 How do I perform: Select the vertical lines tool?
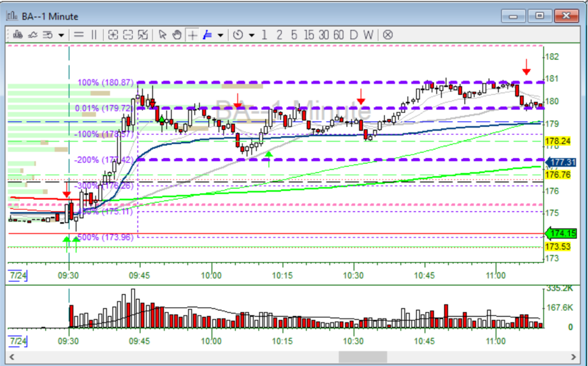(93, 35)
